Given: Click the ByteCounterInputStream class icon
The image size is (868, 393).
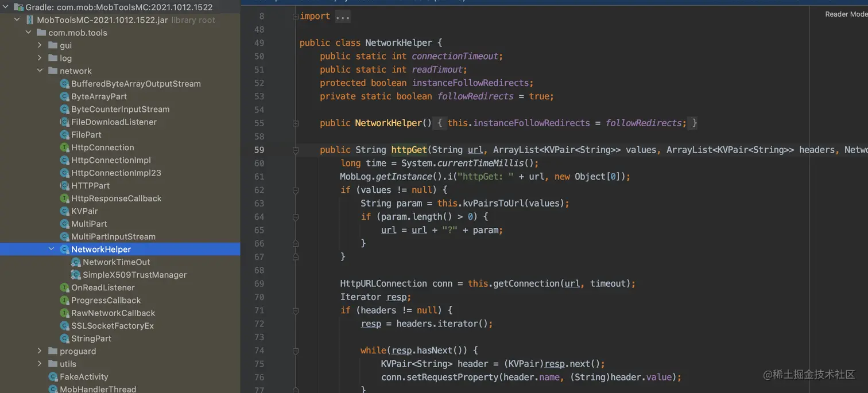Looking at the screenshot, I should point(65,109).
